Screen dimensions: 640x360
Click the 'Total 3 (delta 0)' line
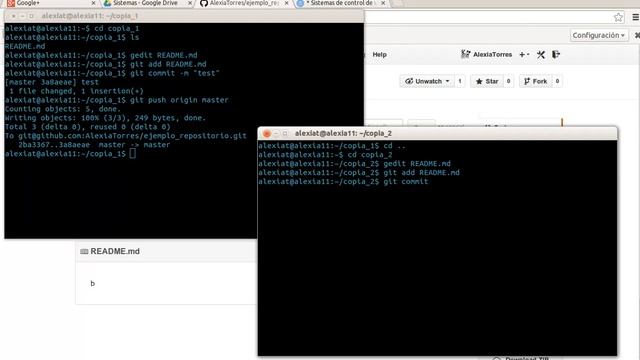point(88,127)
